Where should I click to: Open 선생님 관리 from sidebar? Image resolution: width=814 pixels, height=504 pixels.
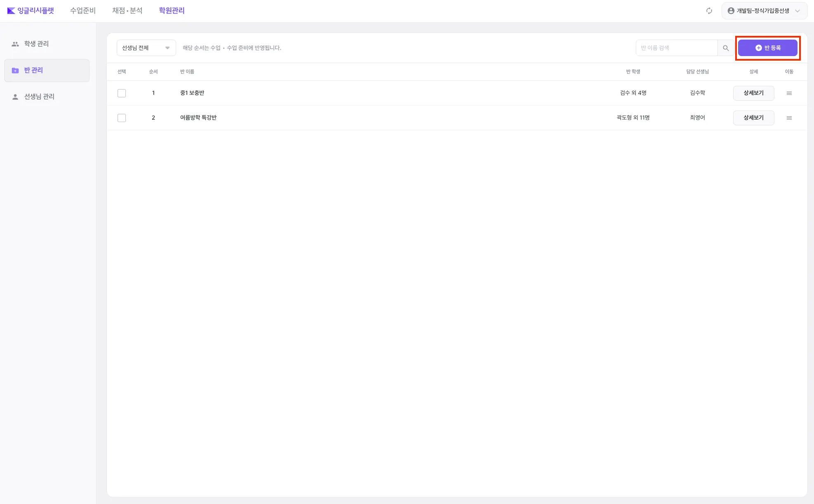coord(39,97)
